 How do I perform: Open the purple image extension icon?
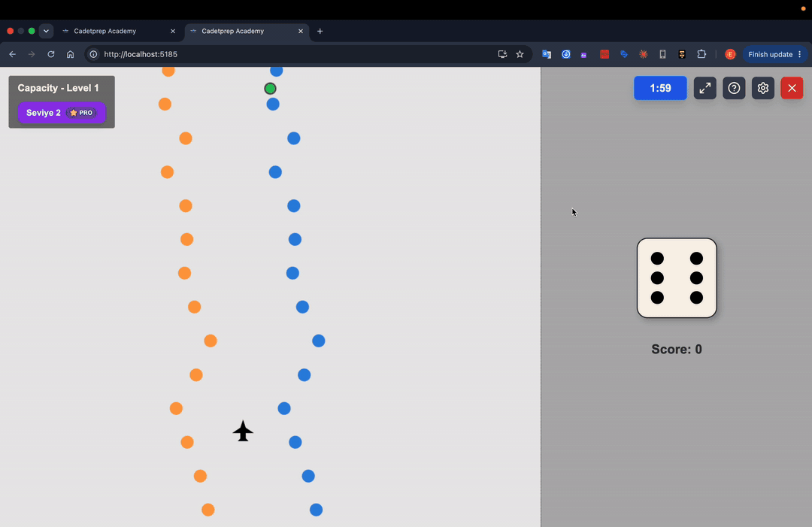[584, 54]
